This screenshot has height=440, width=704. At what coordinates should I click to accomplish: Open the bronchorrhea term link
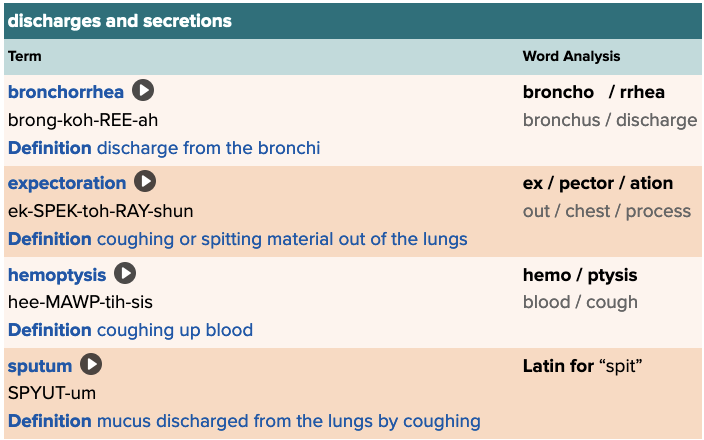pos(66,92)
